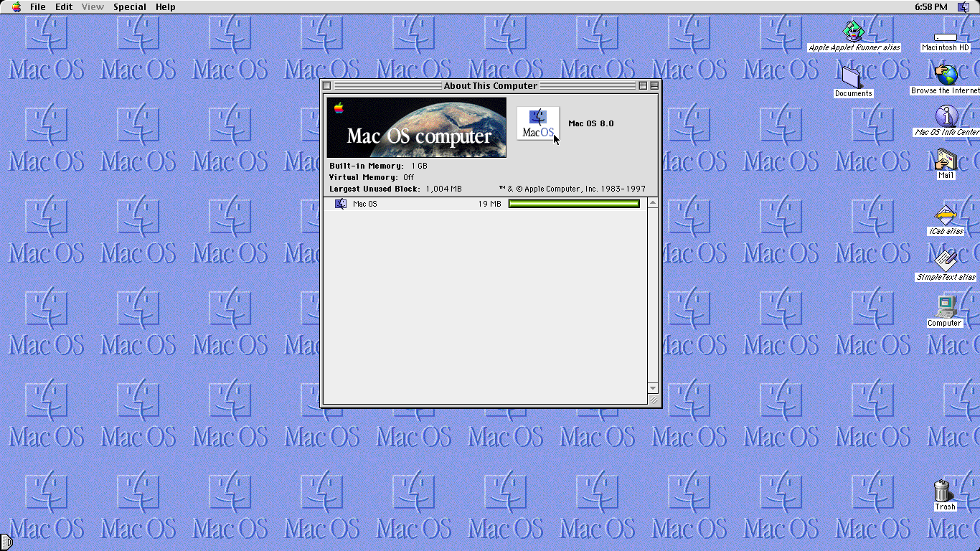Click the "Mac OS 8.0" version text
This screenshot has width=980, height=551.
(x=591, y=123)
